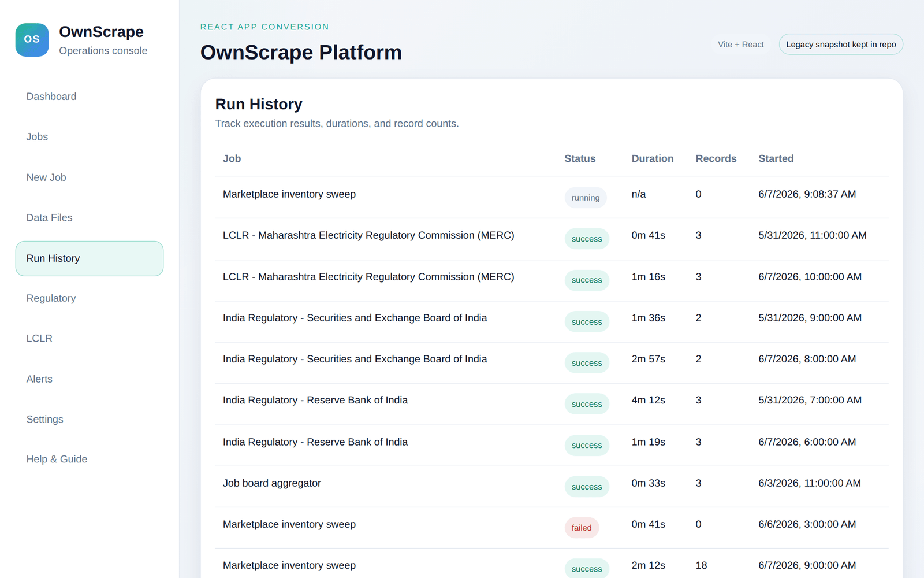Click the Job column header
The width and height of the screenshot is (924, 578).
coord(232,158)
